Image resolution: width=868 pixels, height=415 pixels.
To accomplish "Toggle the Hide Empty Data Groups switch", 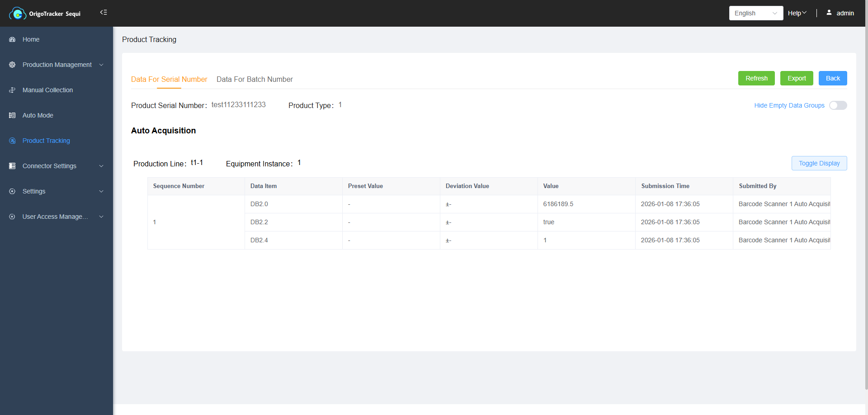I will click(x=838, y=105).
